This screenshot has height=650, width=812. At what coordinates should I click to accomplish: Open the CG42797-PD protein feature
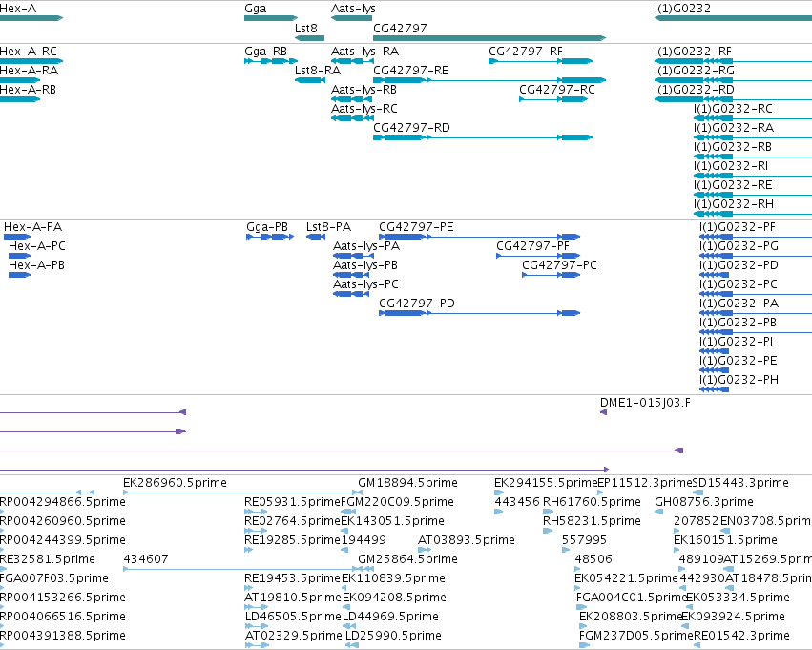point(480,313)
